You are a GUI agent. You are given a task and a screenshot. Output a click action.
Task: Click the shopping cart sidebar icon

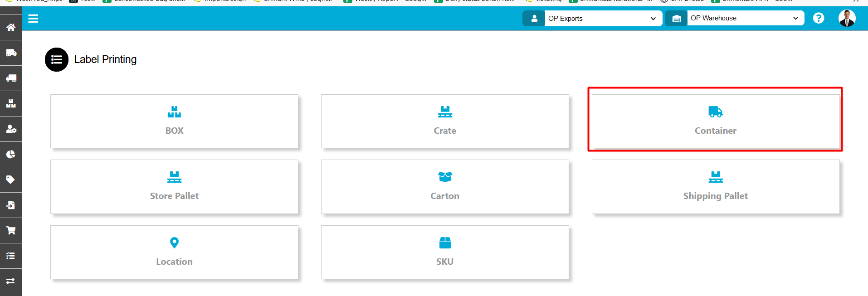11,230
